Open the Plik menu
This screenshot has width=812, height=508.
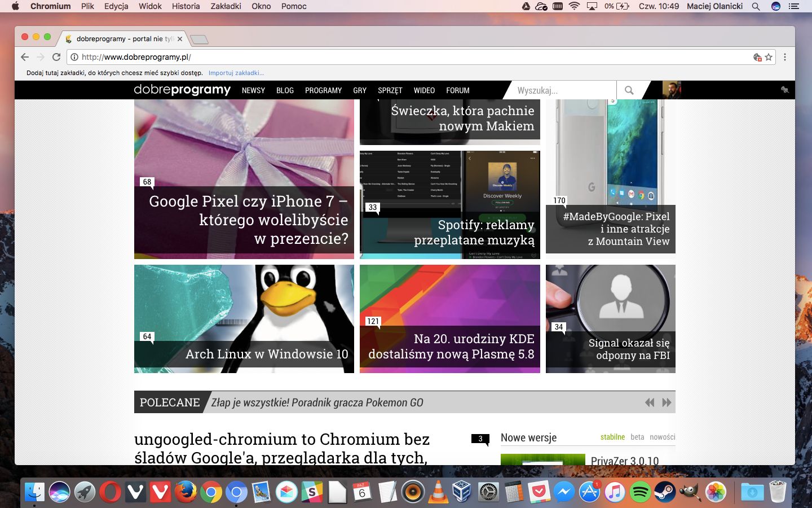(87, 6)
